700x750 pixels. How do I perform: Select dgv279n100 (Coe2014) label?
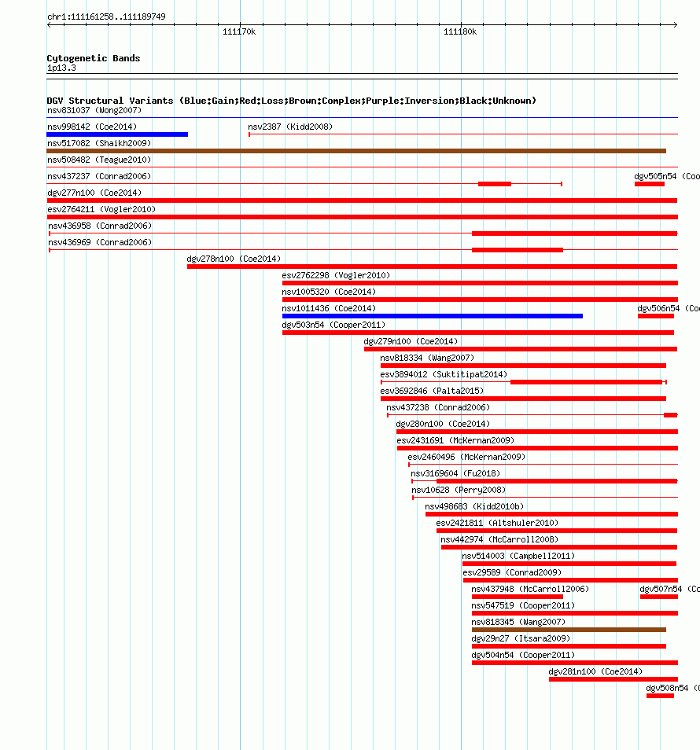[411, 341]
